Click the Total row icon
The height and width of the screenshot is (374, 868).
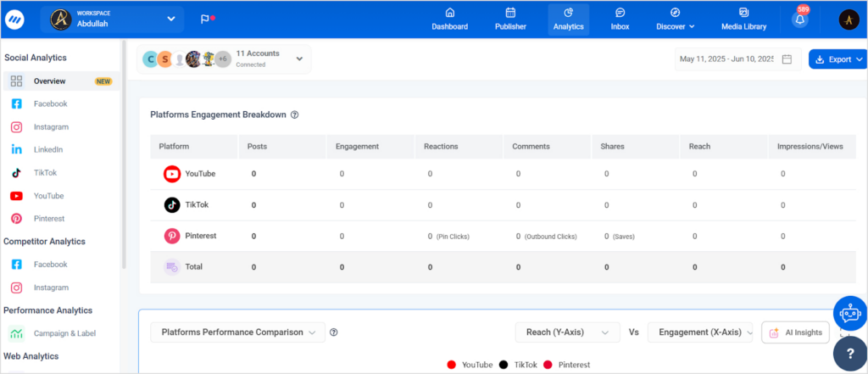tap(172, 267)
